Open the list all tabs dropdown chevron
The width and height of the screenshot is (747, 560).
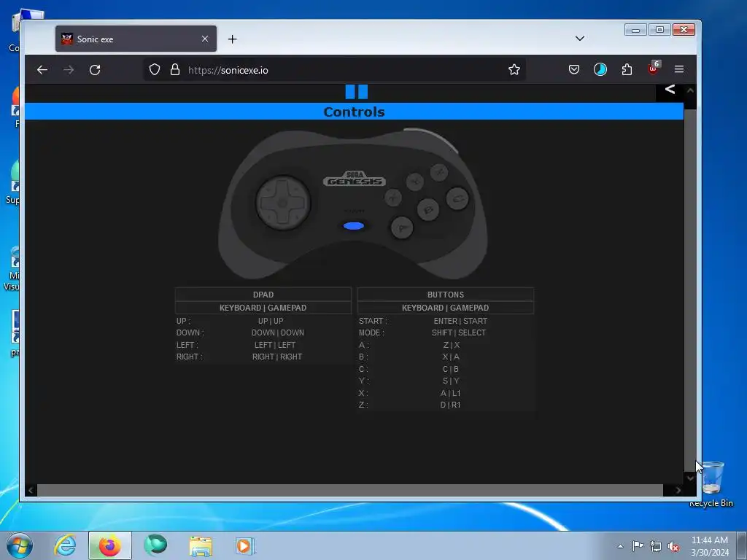[580, 39]
